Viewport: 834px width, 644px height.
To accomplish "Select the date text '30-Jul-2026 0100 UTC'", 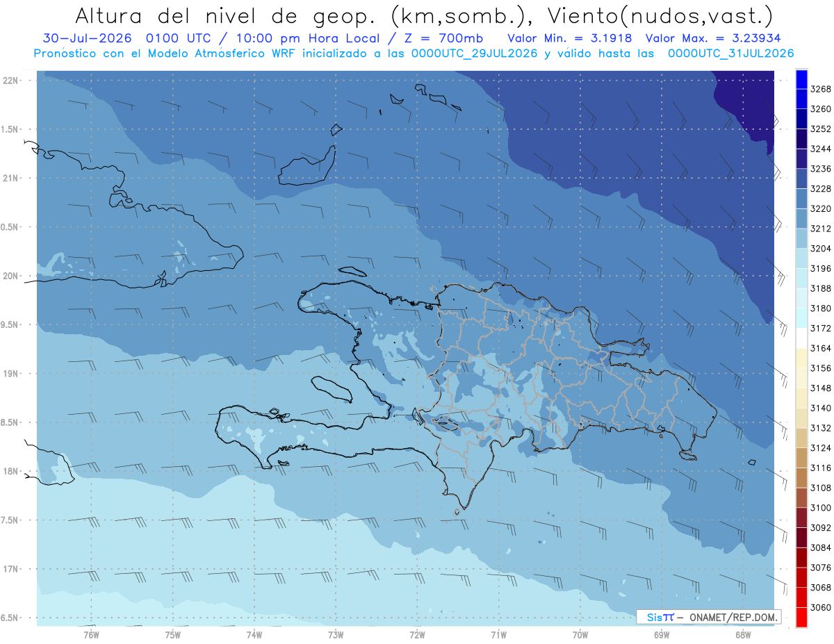I will pyautogui.click(x=129, y=38).
